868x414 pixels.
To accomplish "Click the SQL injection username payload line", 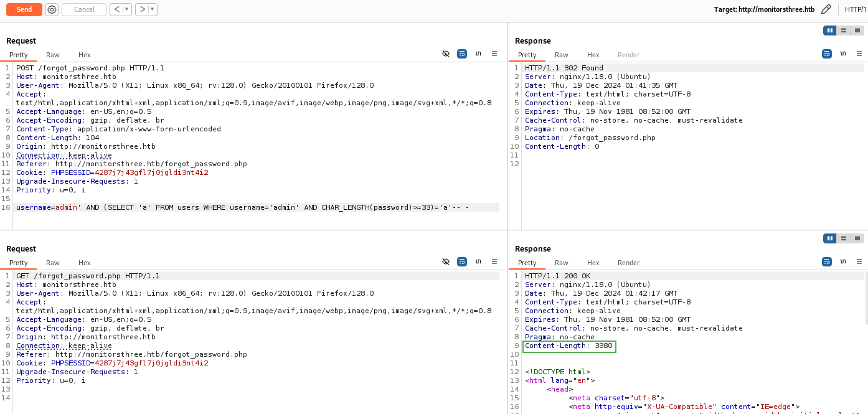I will [x=243, y=207].
